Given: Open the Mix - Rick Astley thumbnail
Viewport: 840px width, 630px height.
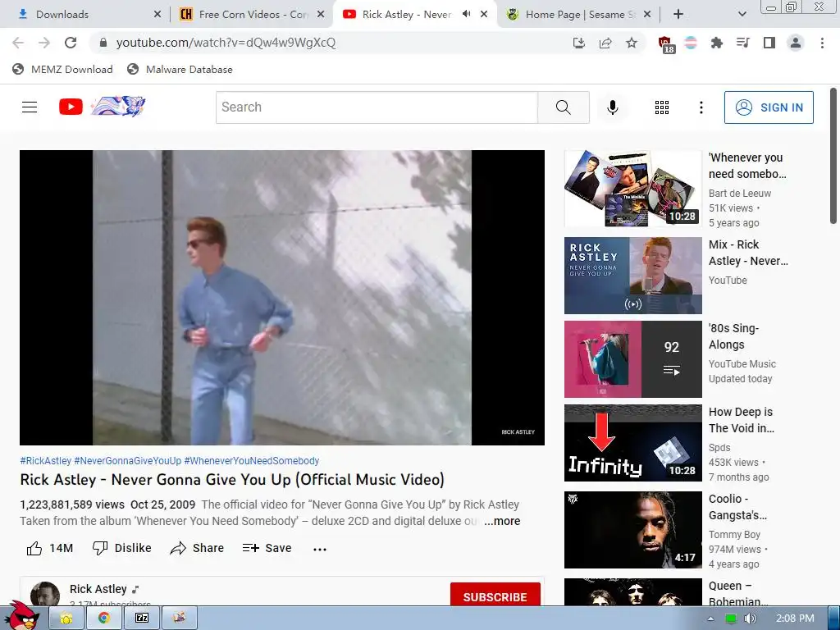Looking at the screenshot, I should click(632, 276).
